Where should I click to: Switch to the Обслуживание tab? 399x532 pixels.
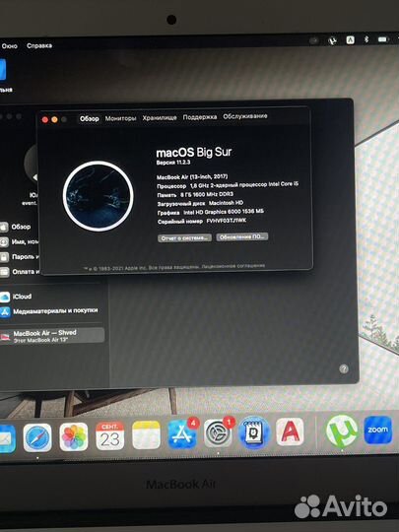(245, 116)
